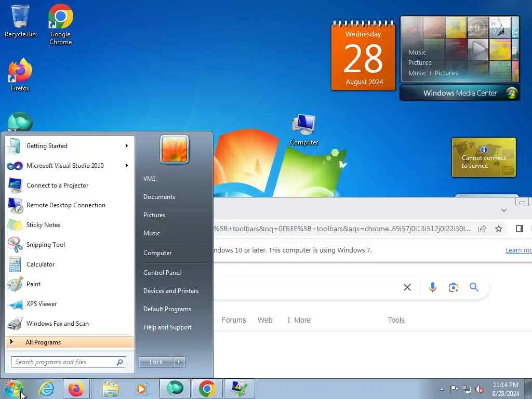Viewport: 532px width, 399px height.
Task: Open Pictures from Start menu
Action: (x=154, y=215)
